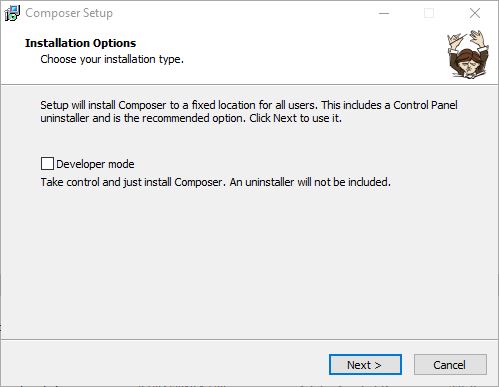Close the Composer Setup window
Screen dimensions: 499x387
tap(475, 13)
